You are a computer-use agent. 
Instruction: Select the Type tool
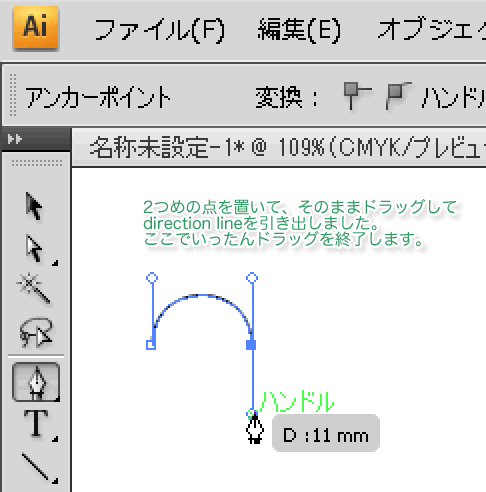[36, 423]
